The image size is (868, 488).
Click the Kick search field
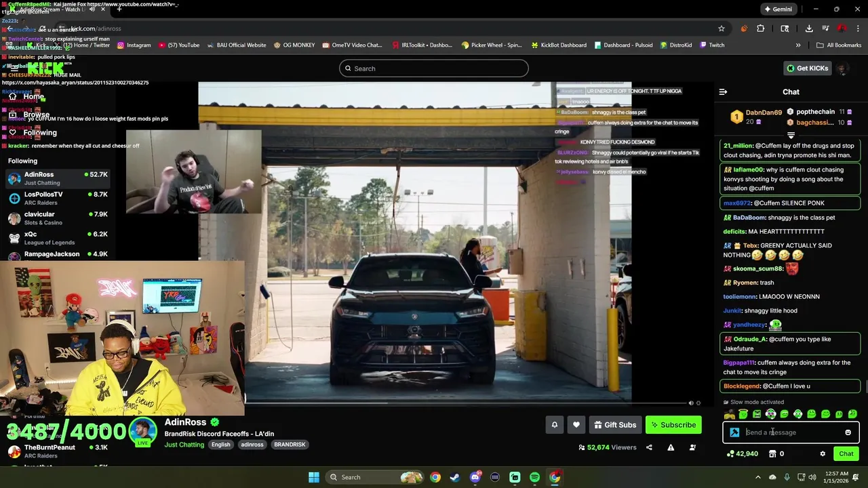point(434,68)
